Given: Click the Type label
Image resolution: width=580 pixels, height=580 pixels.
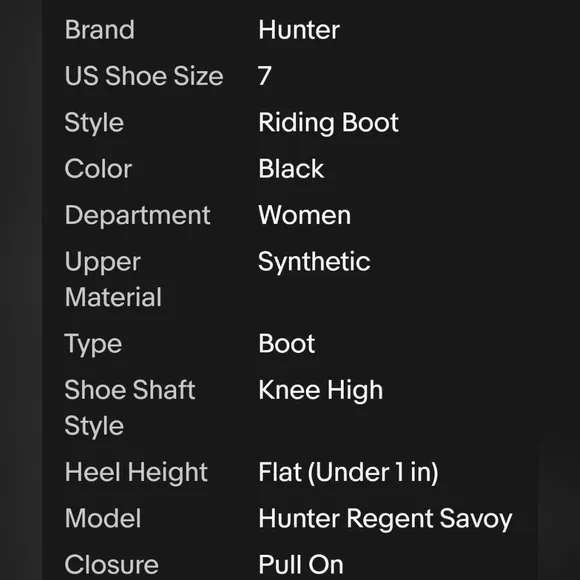Looking at the screenshot, I should pyautogui.click(x=93, y=345).
